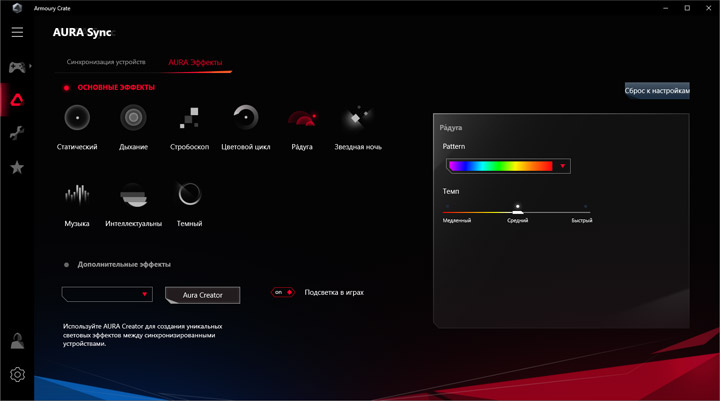This screenshot has height=401, width=720.
Task: Select the Дополнительные эффекты radio button
Action: click(x=67, y=265)
